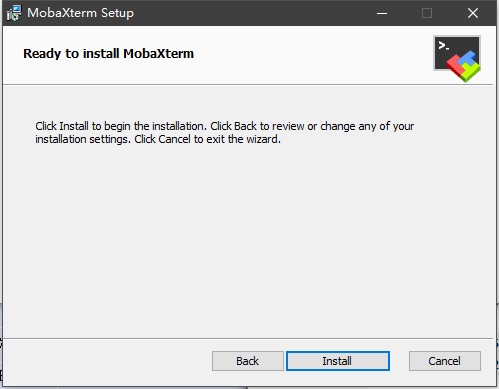Click the gap between Install and Cancel
The width and height of the screenshot is (499, 389).
[399, 361]
